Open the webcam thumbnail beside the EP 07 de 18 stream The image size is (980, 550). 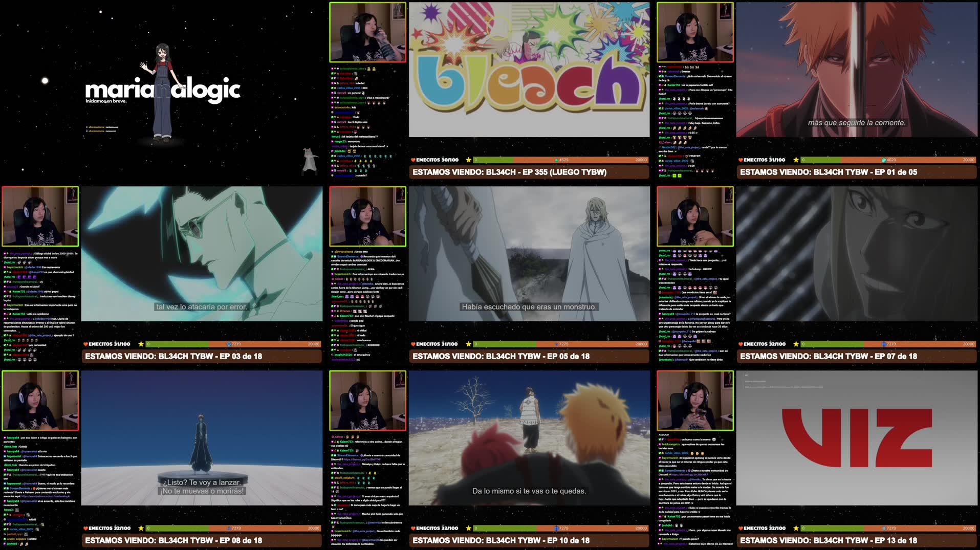pyautogui.click(x=695, y=216)
